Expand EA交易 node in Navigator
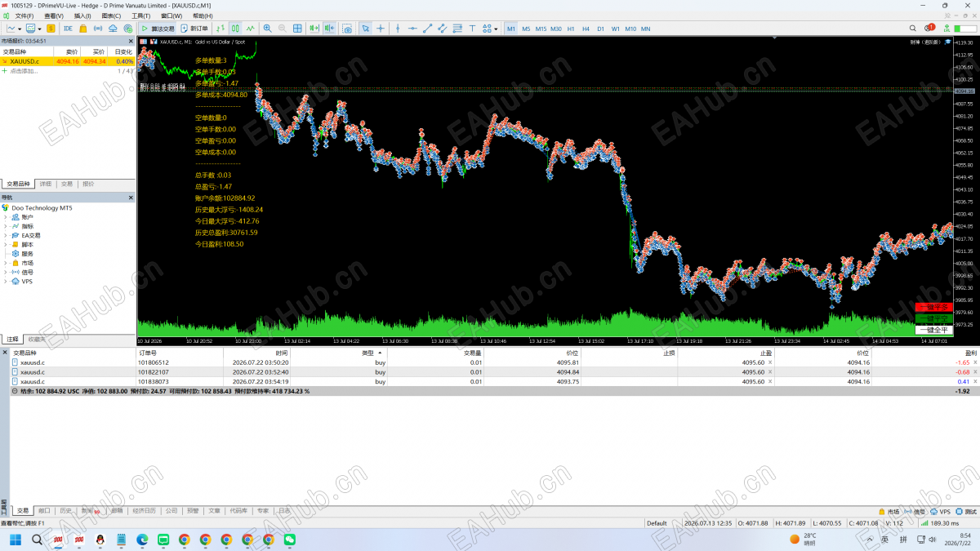 [x=6, y=235]
